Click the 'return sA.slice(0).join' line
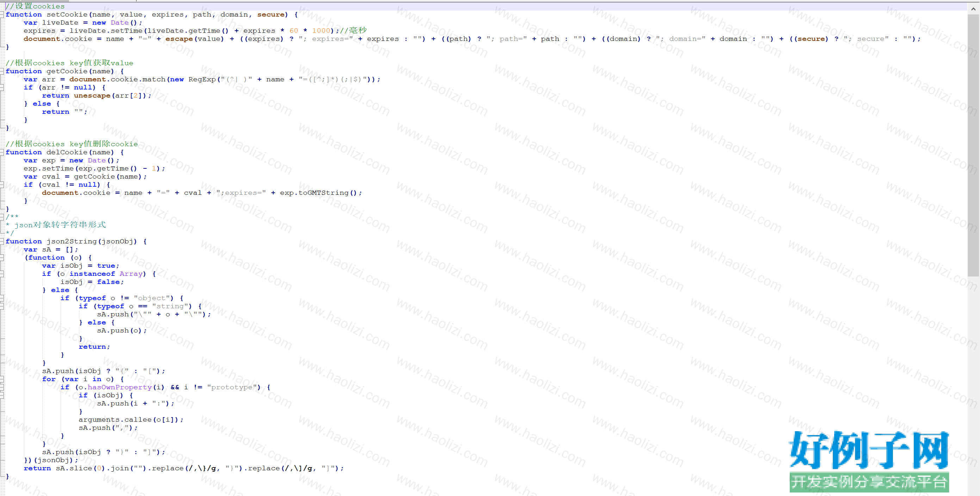The image size is (980, 496). [184, 468]
